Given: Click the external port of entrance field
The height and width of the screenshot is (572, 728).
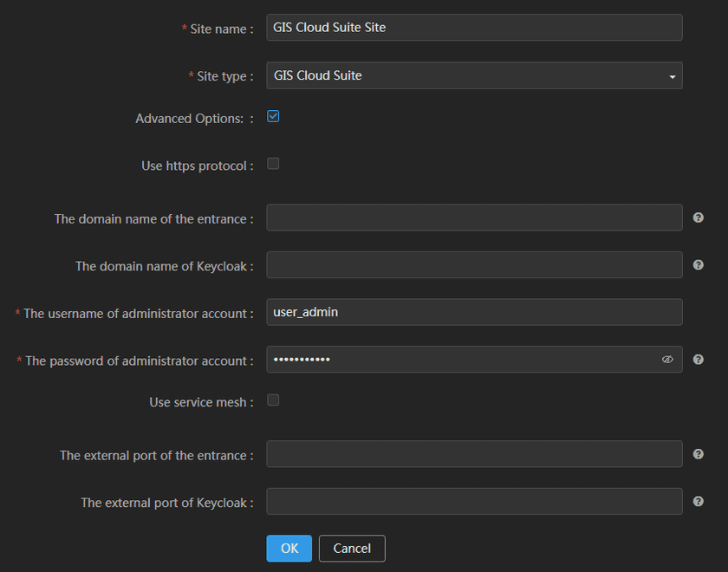Looking at the screenshot, I should [473, 454].
